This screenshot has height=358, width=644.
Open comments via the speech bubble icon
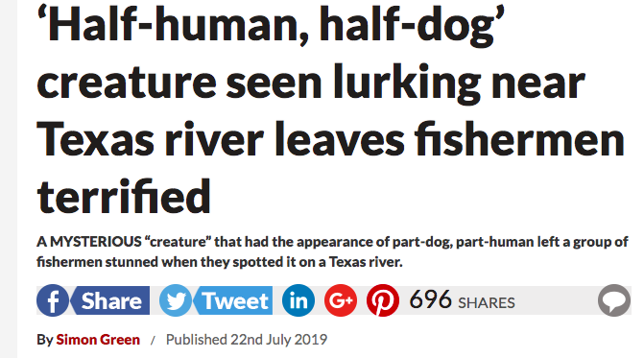[614, 300]
